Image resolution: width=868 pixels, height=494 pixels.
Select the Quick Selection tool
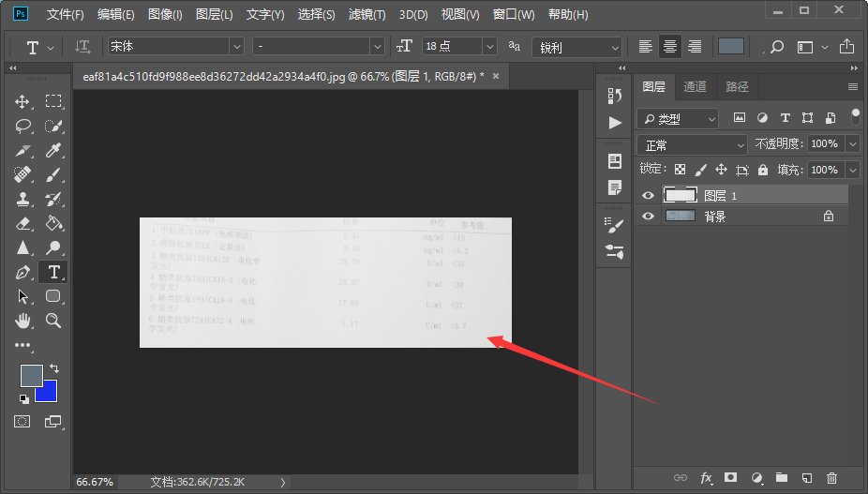53,126
